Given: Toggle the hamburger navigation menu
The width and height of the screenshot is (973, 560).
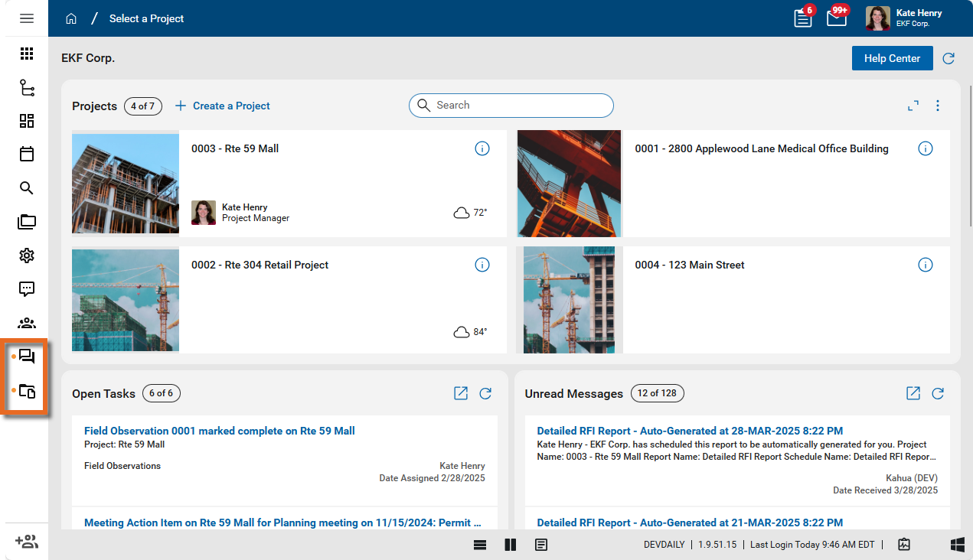Looking at the screenshot, I should coord(27,18).
